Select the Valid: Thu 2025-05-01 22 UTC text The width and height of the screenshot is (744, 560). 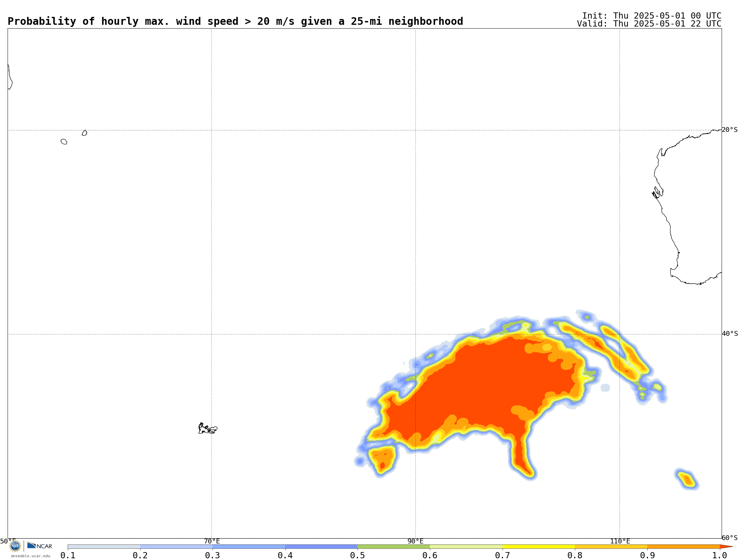click(649, 24)
